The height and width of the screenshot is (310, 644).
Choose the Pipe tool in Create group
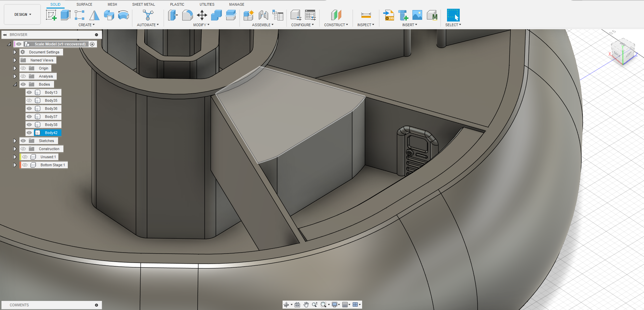tap(123, 15)
